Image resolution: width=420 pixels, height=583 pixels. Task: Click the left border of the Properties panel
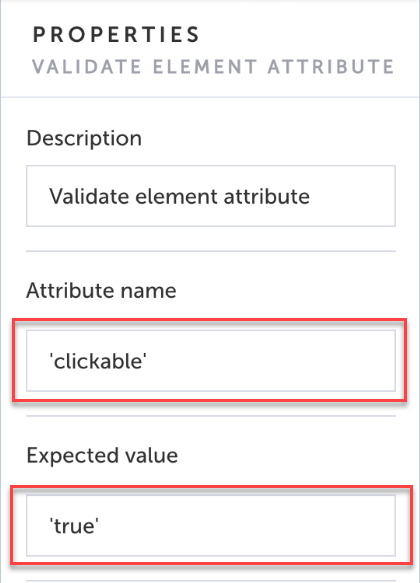pyautogui.click(x=1, y=292)
